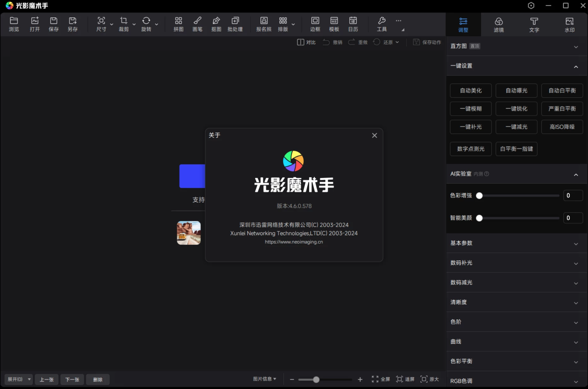This screenshot has height=389, width=588.
Task: Click the 高ISO降噪 button
Action: point(562,127)
